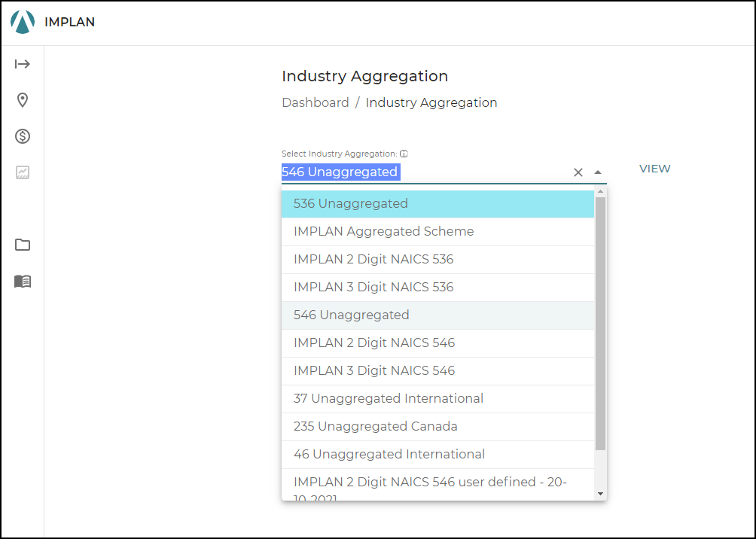Select the 536 Unaggregated option
Screen dimensions: 756x539
(350, 203)
